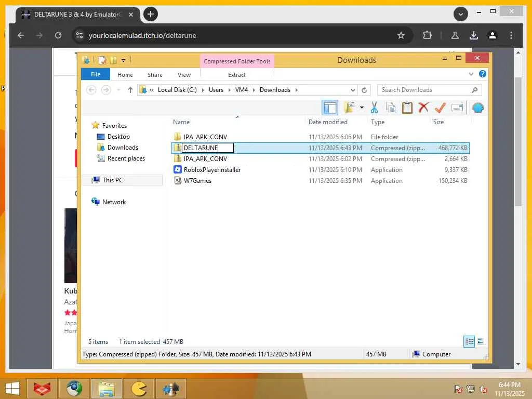Click the Local Disk (C:) breadcrumb
This screenshot has width=532, height=399.
coord(177,90)
